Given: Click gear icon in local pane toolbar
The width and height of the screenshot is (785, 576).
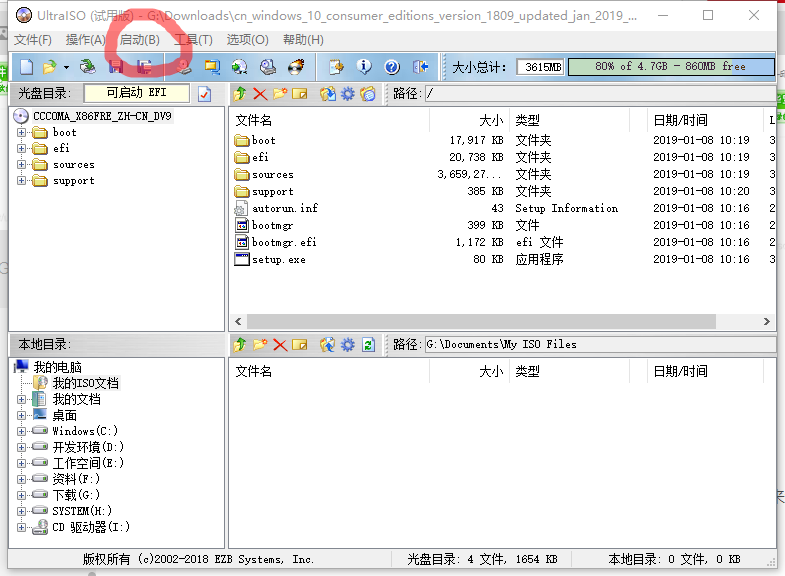Looking at the screenshot, I should click(347, 345).
